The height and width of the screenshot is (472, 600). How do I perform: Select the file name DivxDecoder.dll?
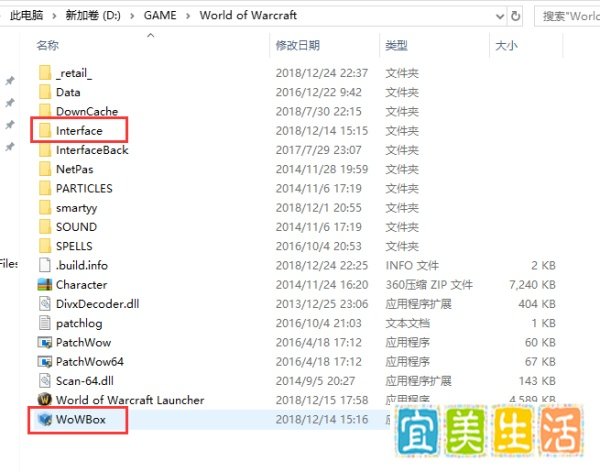[x=97, y=304]
